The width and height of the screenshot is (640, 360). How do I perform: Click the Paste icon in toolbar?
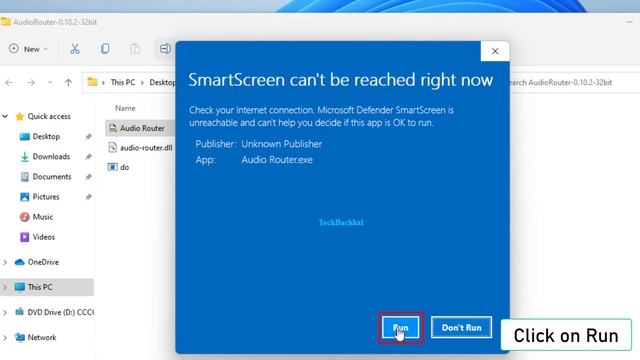point(135,49)
